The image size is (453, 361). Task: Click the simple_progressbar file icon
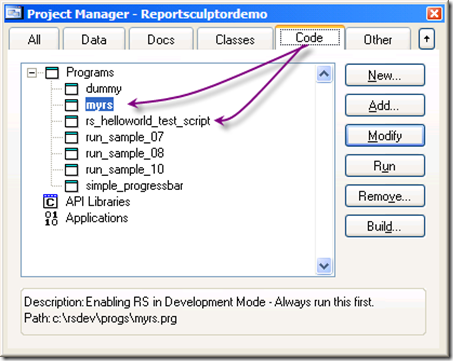[71, 186]
